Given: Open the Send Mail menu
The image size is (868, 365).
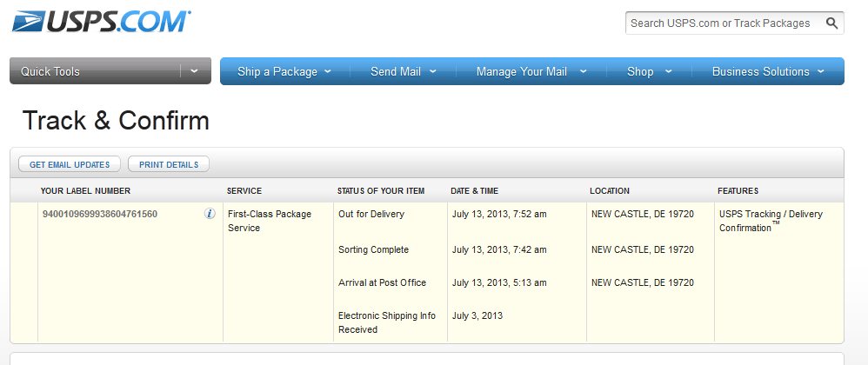Looking at the screenshot, I should [403, 71].
